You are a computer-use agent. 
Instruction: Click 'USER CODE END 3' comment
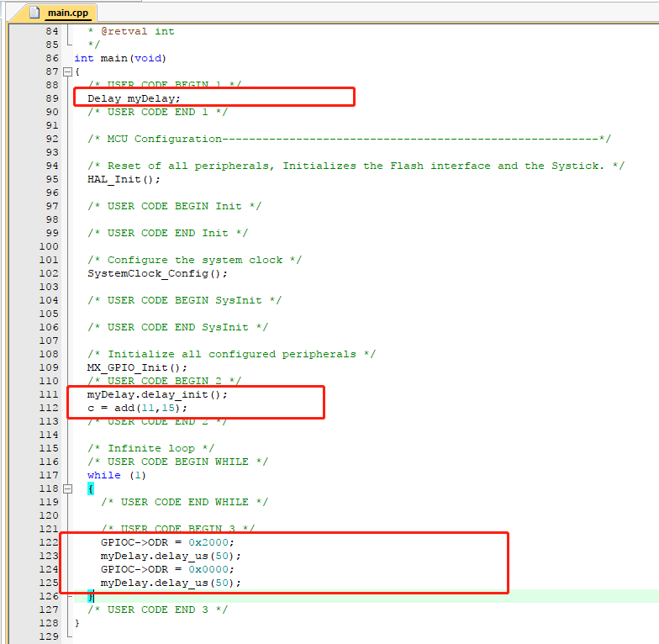click(158, 610)
